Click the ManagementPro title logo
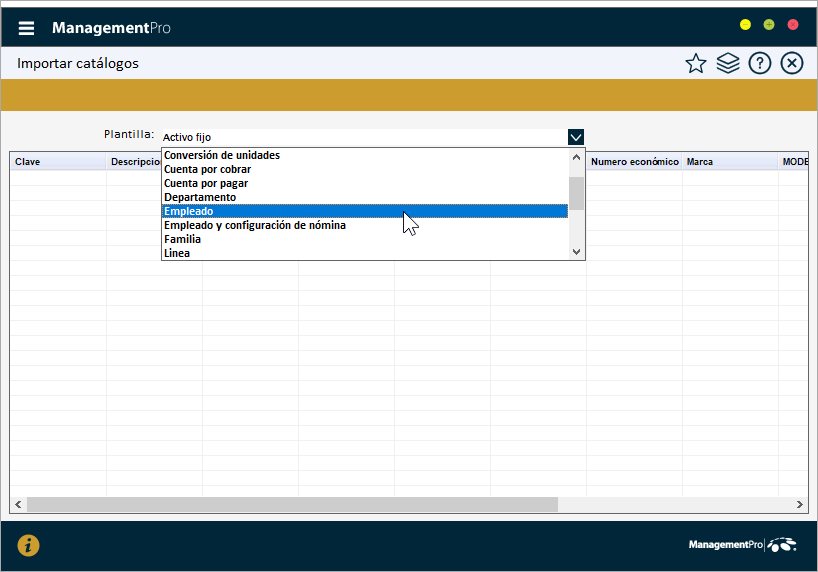 point(111,28)
